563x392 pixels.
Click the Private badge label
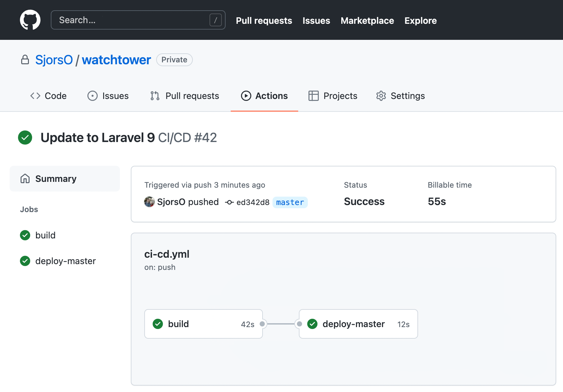pyautogui.click(x=174, y=60)
